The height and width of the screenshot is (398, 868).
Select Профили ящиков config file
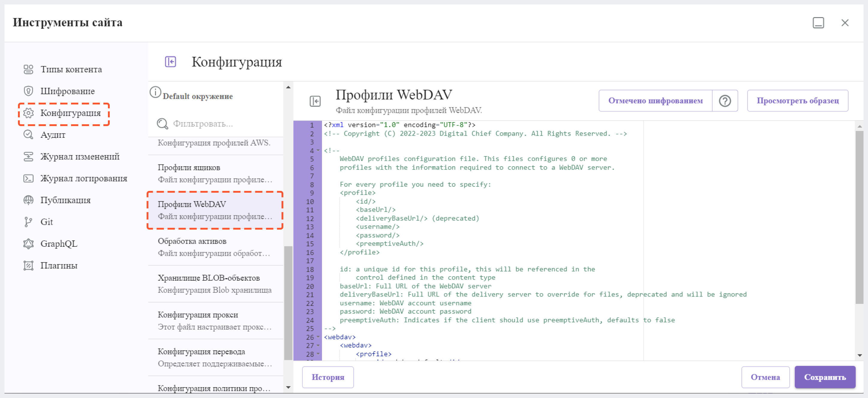(216, 174)
